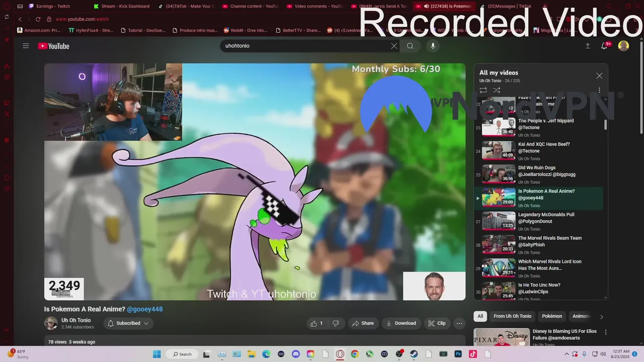Image resolution: width=644 pixels, height=362 pixels.
Task: Switch to the Messages | TikTok tab
Action: (508, 6)
